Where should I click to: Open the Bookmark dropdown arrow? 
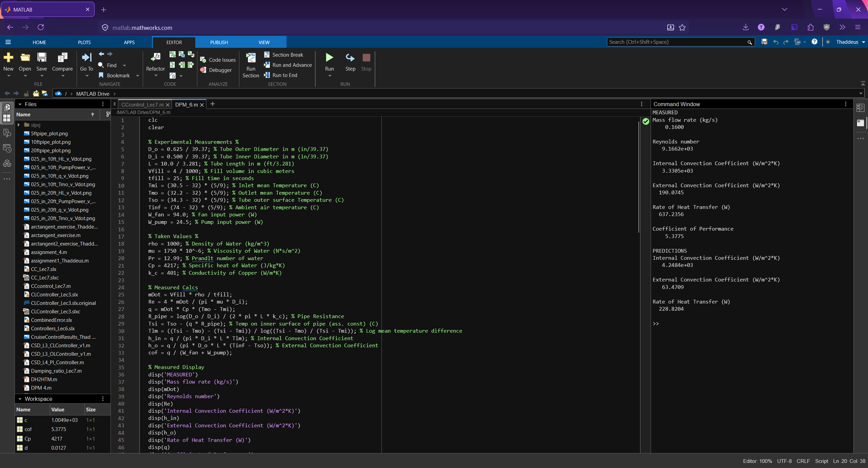tap(137, 76)
